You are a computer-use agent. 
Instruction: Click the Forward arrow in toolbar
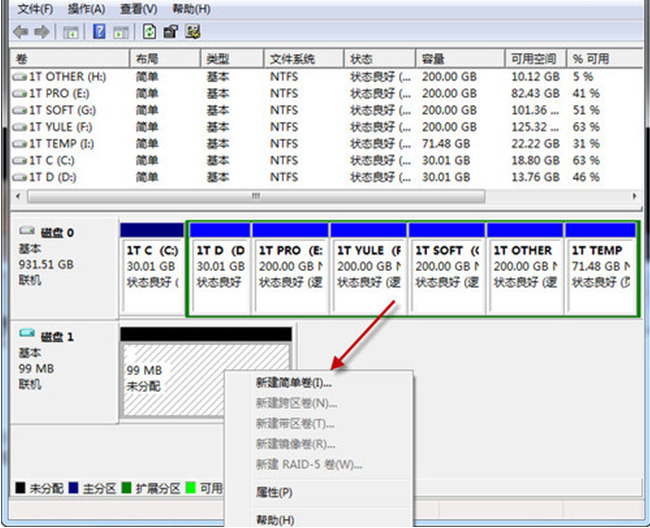(x=41, y=32)
